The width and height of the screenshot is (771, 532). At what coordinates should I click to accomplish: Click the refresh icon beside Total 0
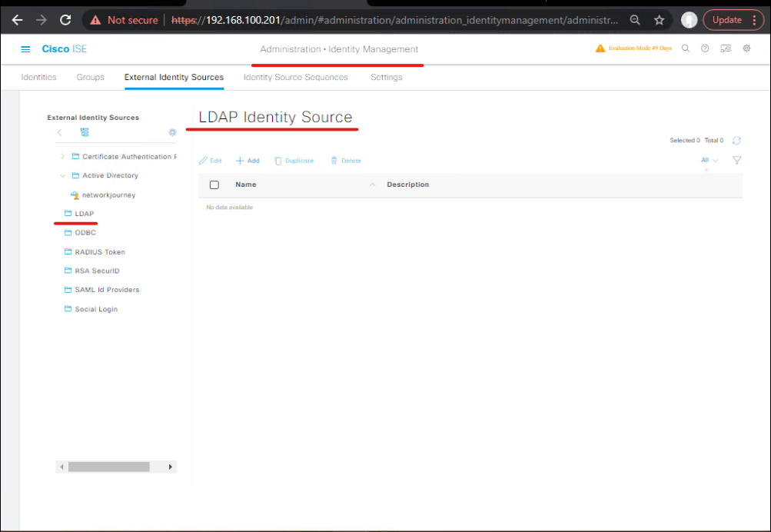point(736,141)
